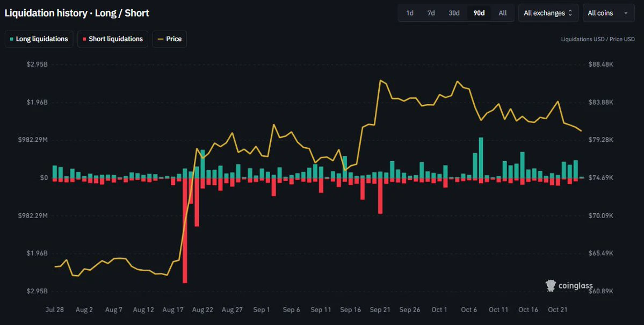The width and height of the screenshot is (644, 325).
Task: Open the All coins dropdown
Action: [x=609, y=13]
